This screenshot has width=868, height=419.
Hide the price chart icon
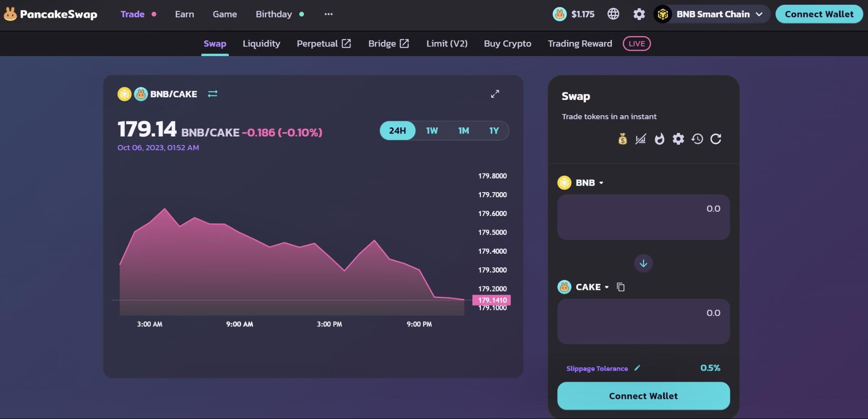(x=640, y=139)
